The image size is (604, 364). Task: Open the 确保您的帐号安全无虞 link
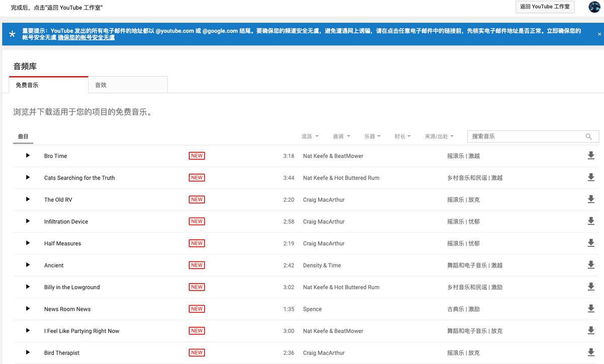tap(86, 38)
